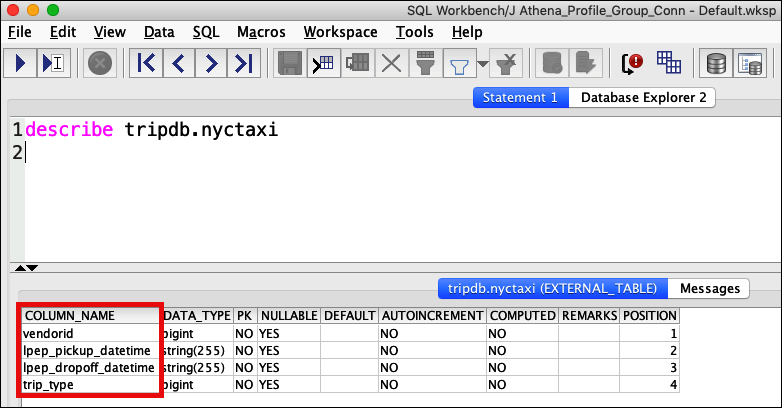The height and width of the screenshot is (408, 782).
Task: Jump to the first row
Action: coord(146,64)
